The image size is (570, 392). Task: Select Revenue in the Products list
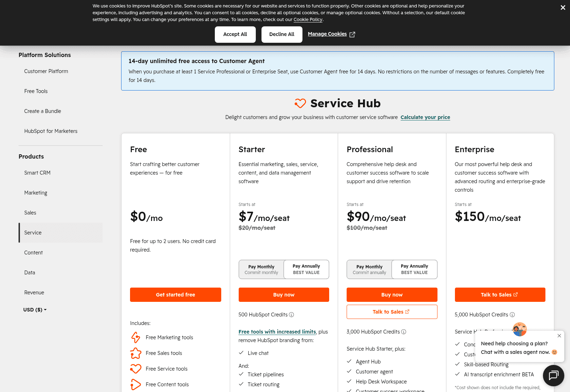(x=34, y=293)
